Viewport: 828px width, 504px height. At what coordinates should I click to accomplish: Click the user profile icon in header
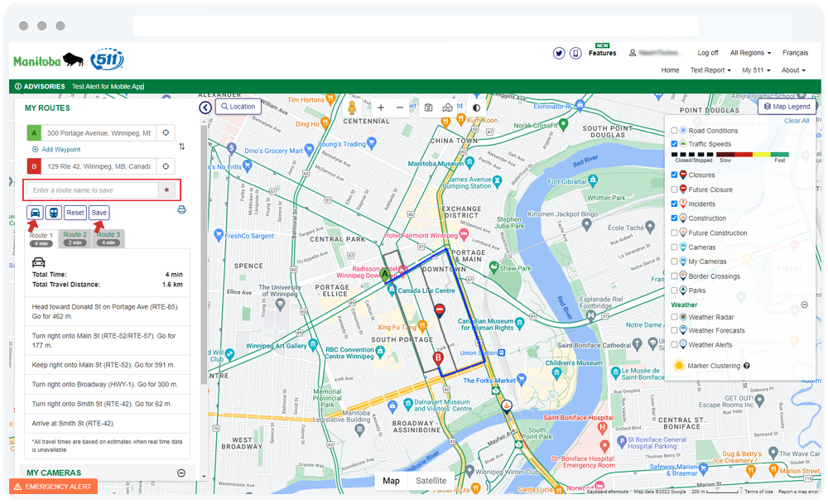pyautogui.click(x=632, y=53)
